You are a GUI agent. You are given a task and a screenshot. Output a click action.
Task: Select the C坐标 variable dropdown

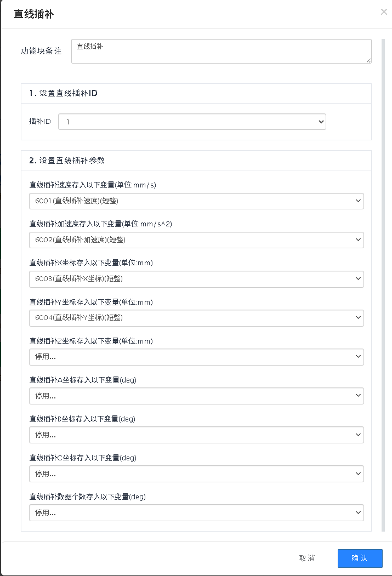pyautogui.click(x=196, y=474)
